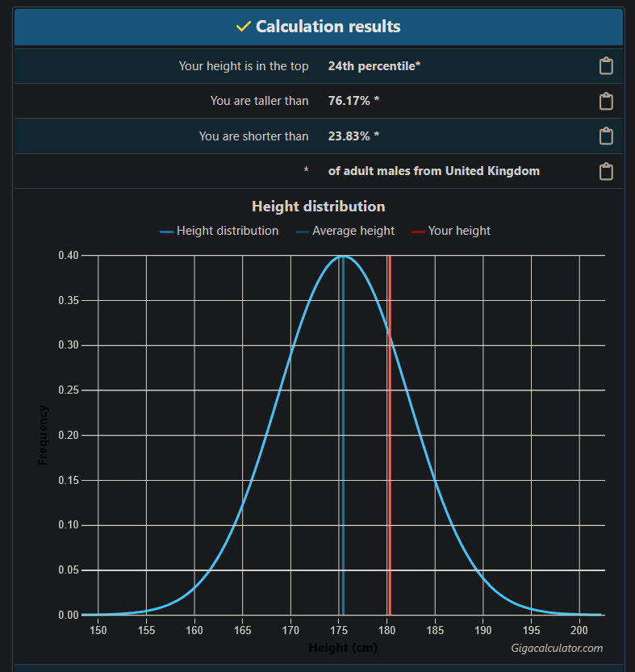Click the red Your height legend swatch
635x672 pixels.
point(418,232)
